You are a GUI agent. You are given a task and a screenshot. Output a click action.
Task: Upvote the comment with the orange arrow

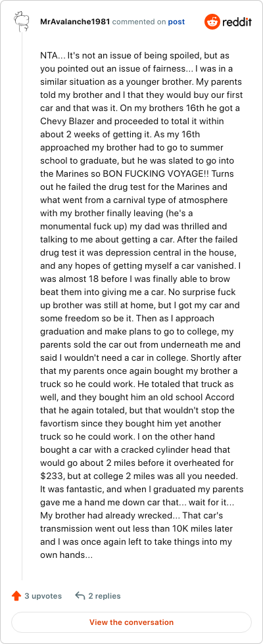16,595
